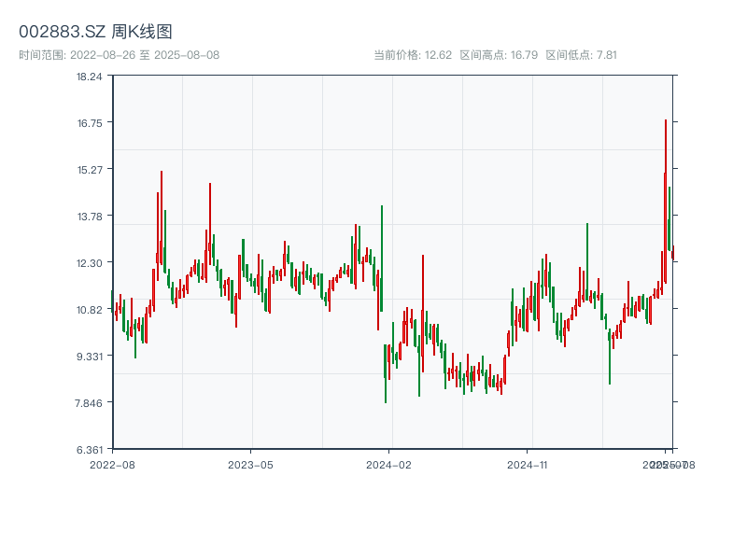Click the x-axis label 2024-11
747x560 pixels.
coord(527,465)
